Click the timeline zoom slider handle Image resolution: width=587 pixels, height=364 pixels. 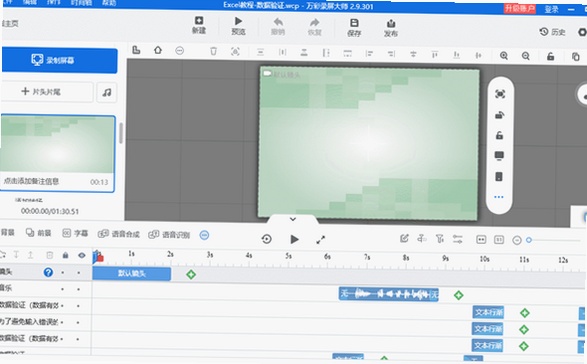[x=529, y=240]
